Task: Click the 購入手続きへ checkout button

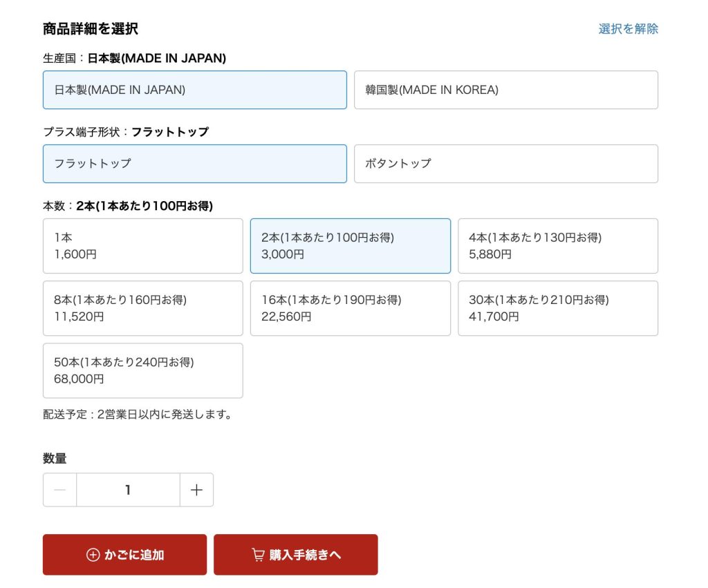Action: coord(296,553)
